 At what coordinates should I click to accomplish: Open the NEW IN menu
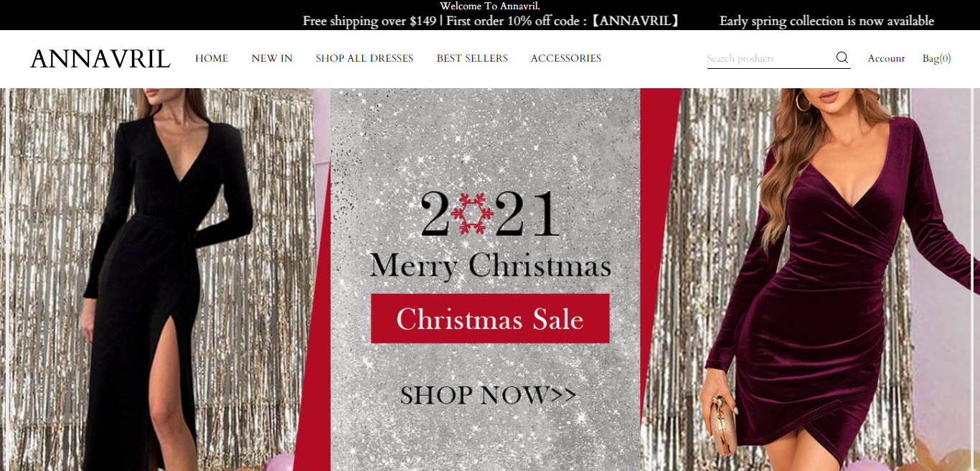[x=272, y=58]
